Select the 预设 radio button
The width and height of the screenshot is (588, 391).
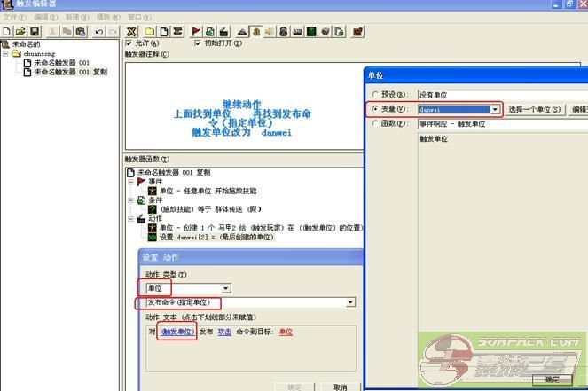pyautogui.click(x=376, y=94)
